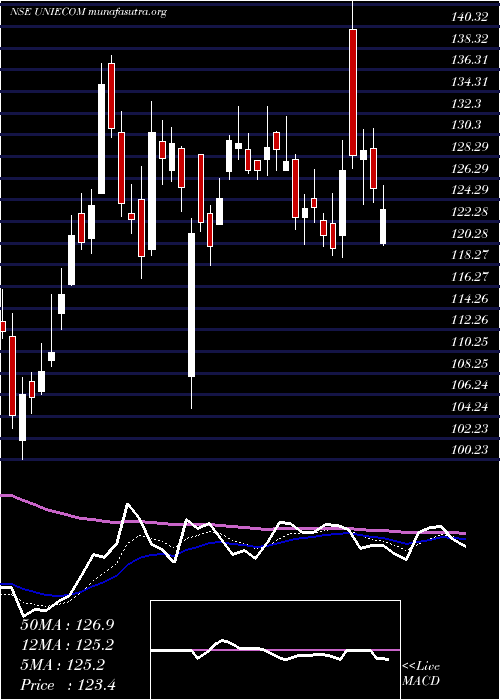Click the 128.29 price axis label

click(469, 147)
